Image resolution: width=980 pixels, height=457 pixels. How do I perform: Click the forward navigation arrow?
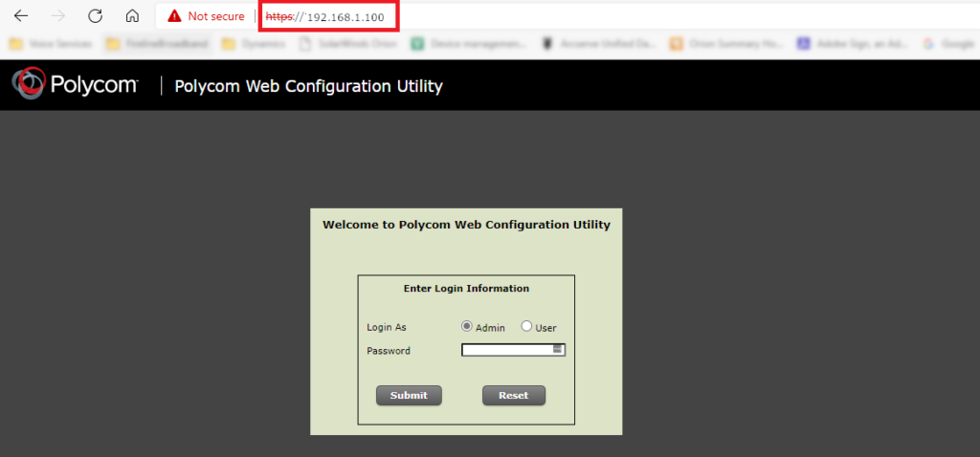58,16
